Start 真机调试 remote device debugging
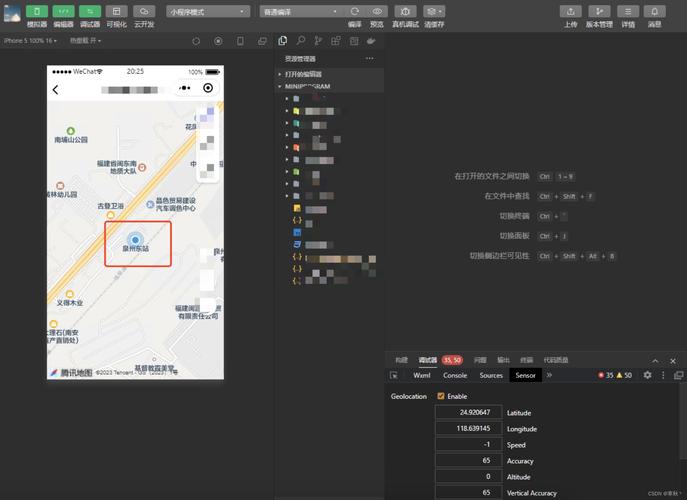The width and height of the screenshot is (687, 500). [x=405, y=12]
